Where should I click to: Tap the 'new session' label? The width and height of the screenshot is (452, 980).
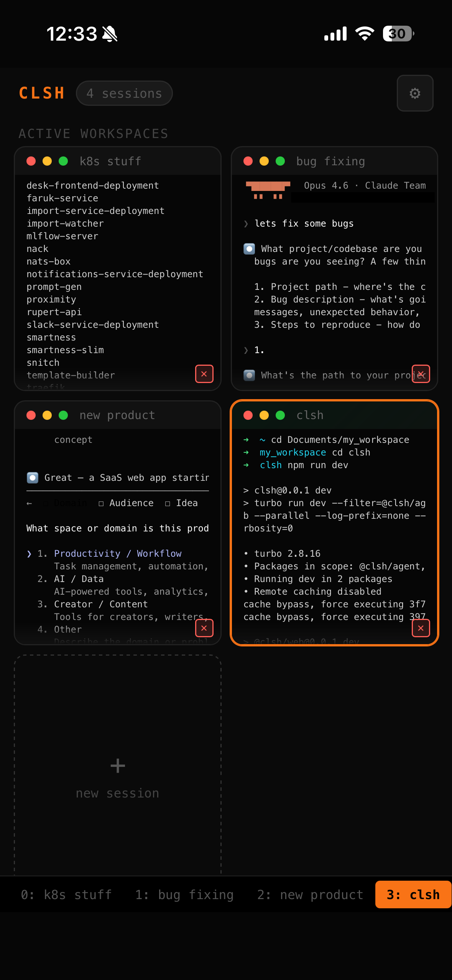tap(117, 793)
